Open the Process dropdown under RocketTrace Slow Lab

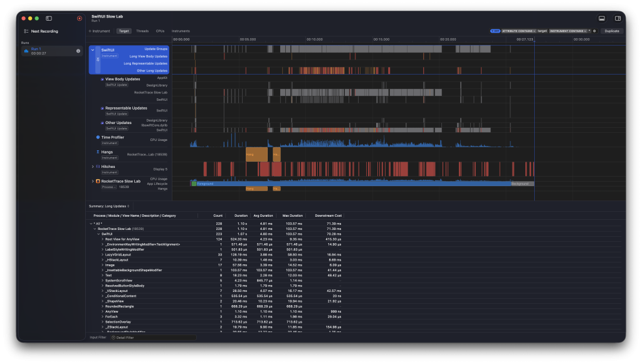(108, 187)
